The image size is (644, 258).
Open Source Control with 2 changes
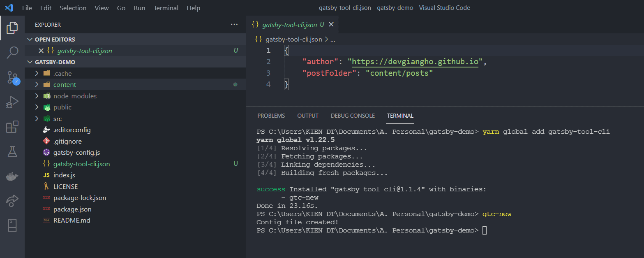12,77
